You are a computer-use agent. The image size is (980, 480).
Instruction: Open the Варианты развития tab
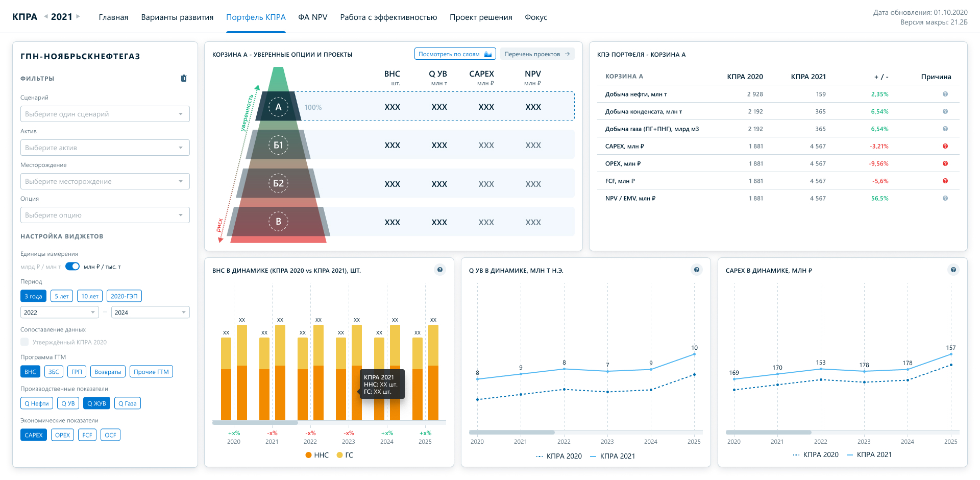(x=177, y=17)
